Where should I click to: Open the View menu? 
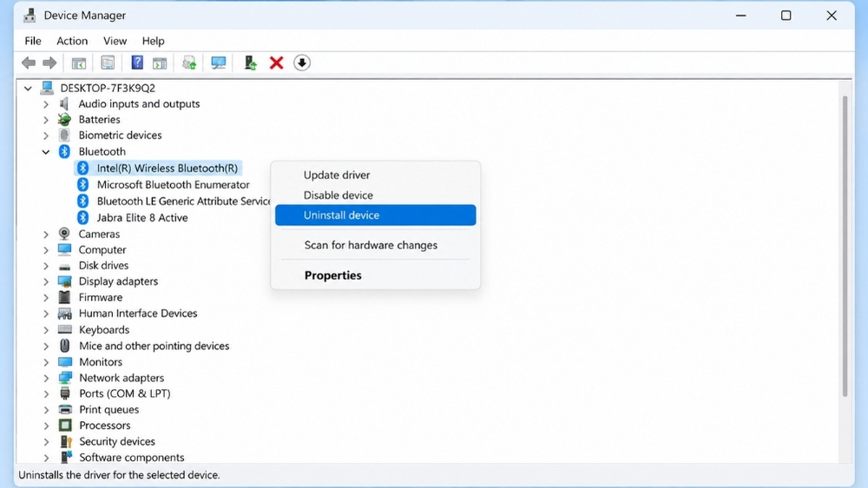click(x=115, y=41)
